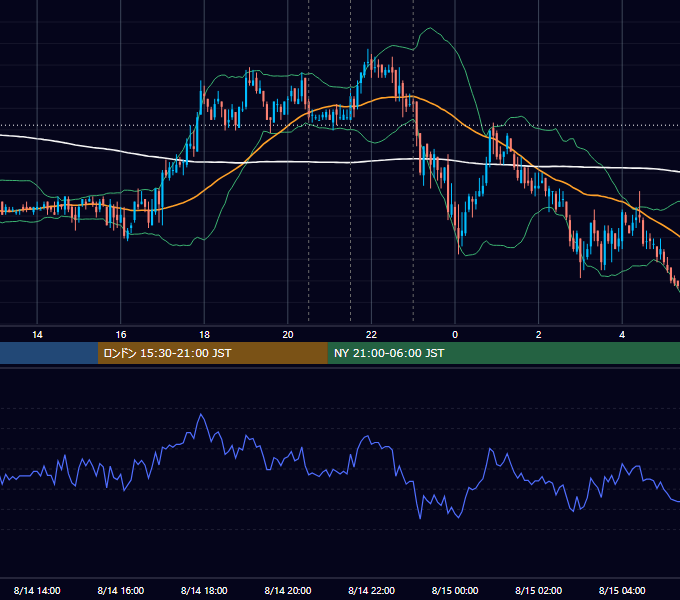Click the oscillator peak near 18:00

pyautogui.click(x=201, y=415)
